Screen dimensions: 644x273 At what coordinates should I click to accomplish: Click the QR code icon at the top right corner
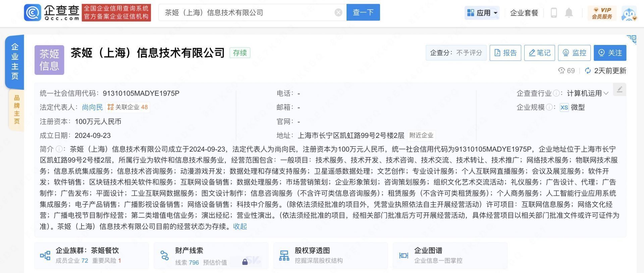632,40
